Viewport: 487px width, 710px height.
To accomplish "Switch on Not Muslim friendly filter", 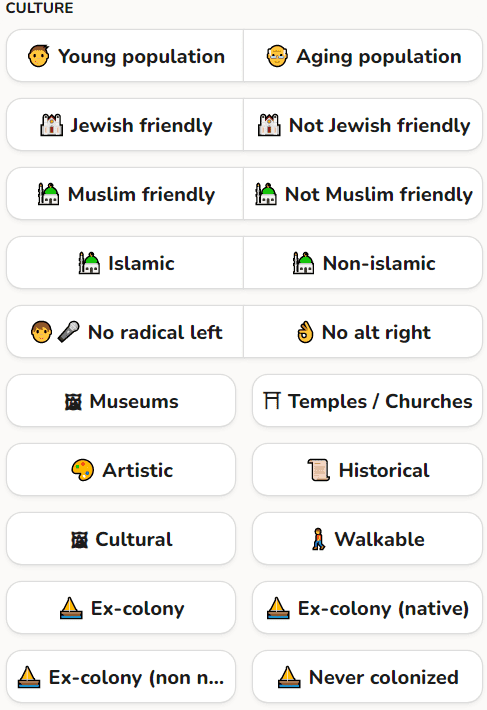I will pyautogui.click(x=363, y=194).
